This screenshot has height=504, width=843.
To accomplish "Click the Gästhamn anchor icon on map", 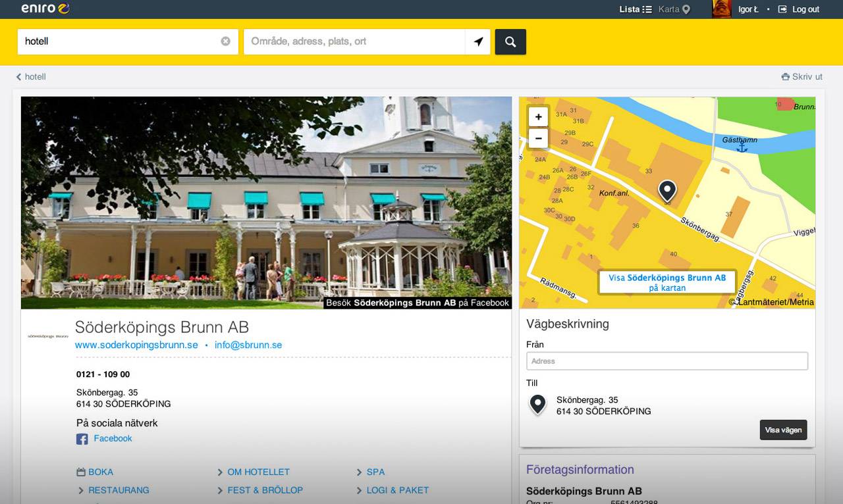I will pos(742,148).
